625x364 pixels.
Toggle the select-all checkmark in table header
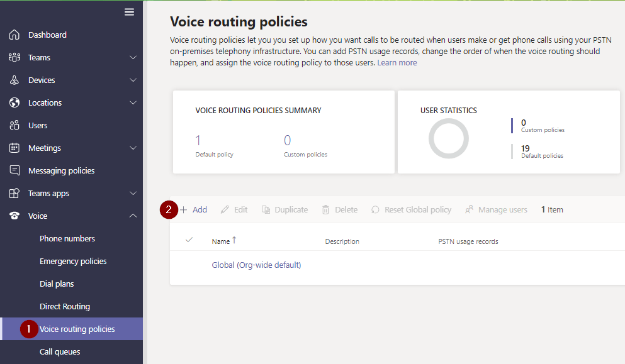pos(189,240)
